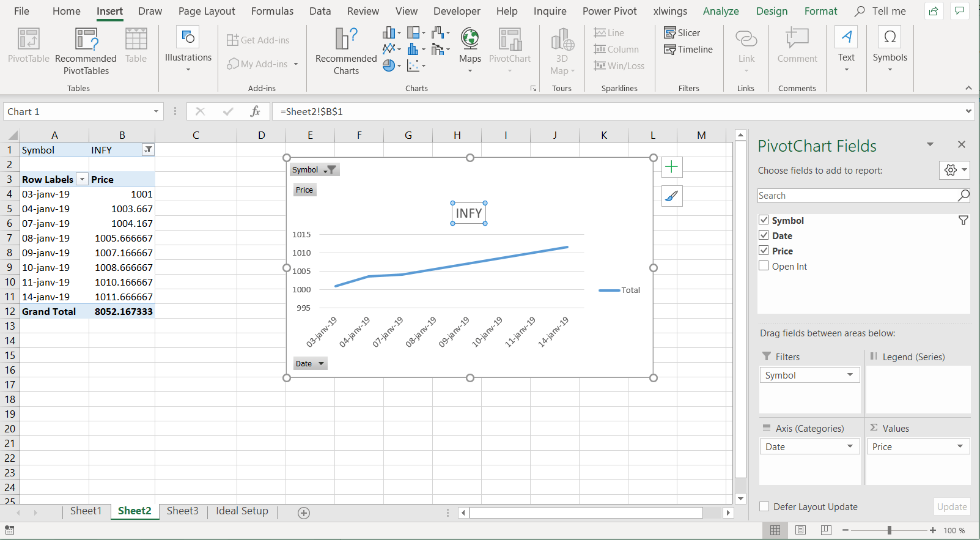Insert a scatter chart
The width and height of the screenshot is (980, 540).
416,65
